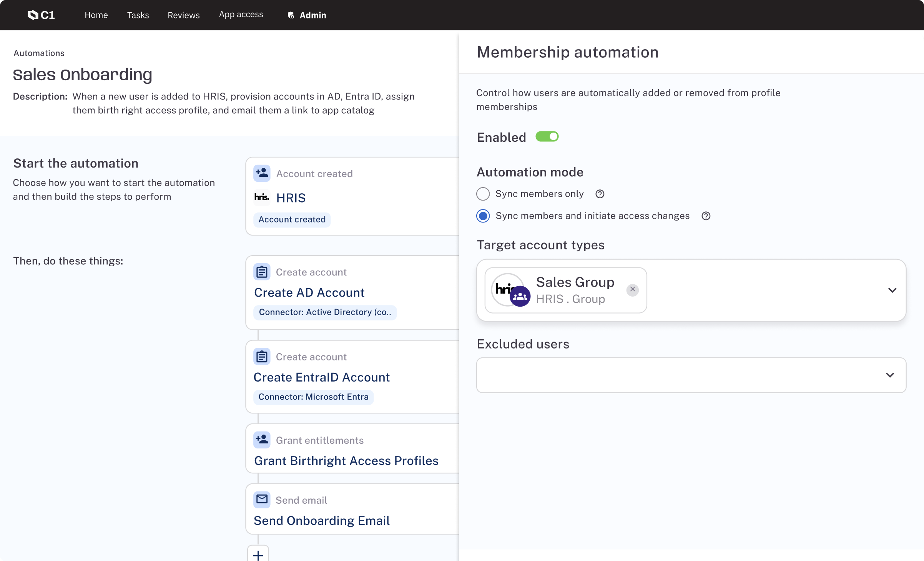Select the HRIS connector icon on the trigger card
The height and width of the screenshot is (561, 924).
click(x=262, y=198)
